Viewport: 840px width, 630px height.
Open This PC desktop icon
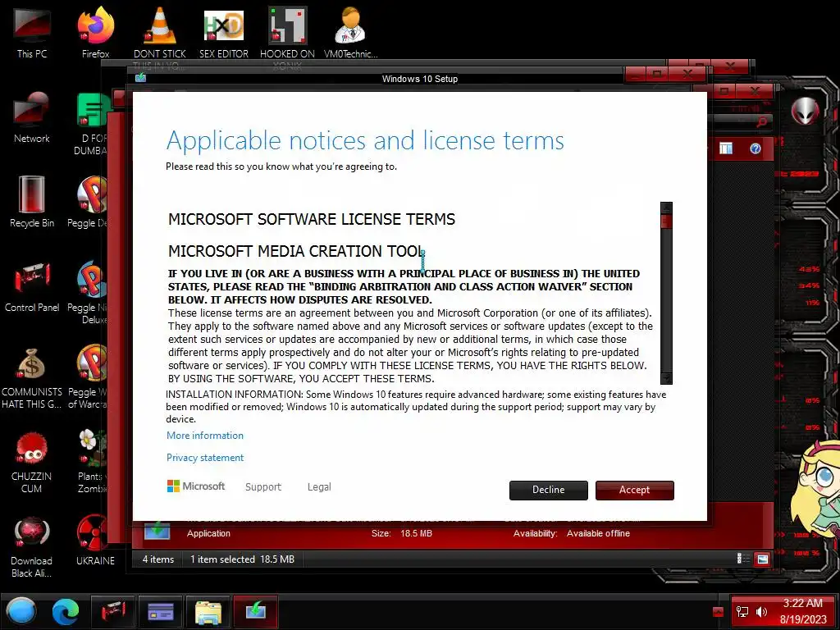coord(32,32)
